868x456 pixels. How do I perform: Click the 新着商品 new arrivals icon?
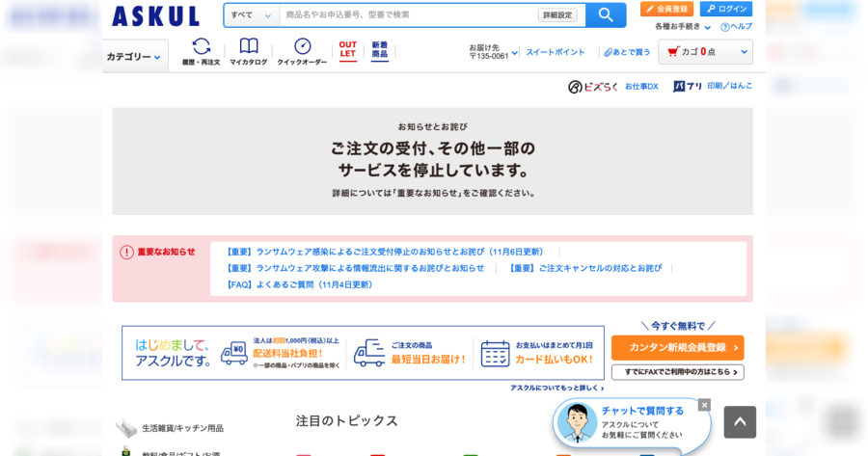coord(379,50)
